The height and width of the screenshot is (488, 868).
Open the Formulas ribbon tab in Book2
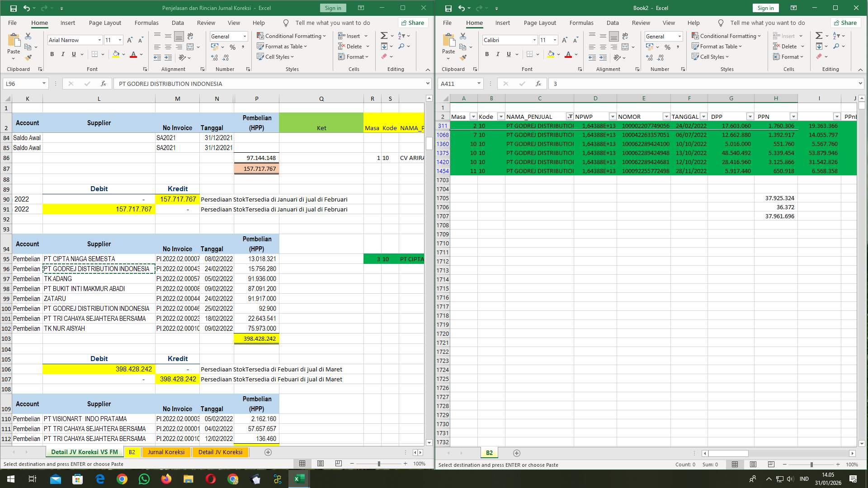581,23
